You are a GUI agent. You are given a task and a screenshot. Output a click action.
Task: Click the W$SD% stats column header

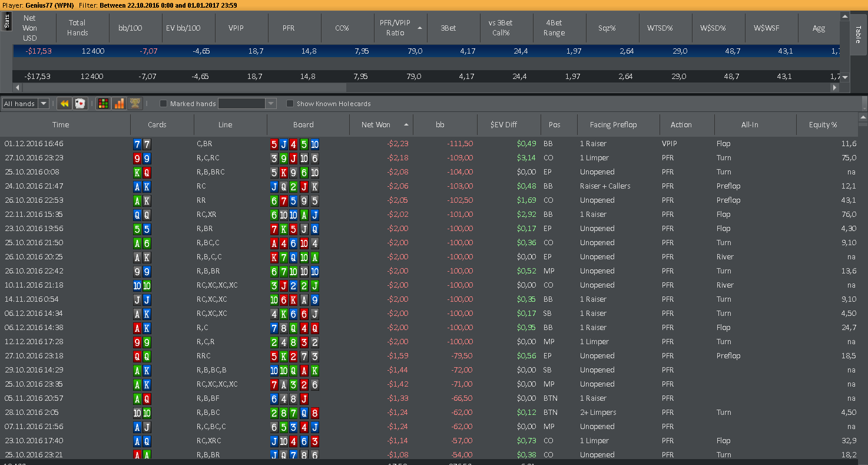pyautogui.click(x=713, y=28)
